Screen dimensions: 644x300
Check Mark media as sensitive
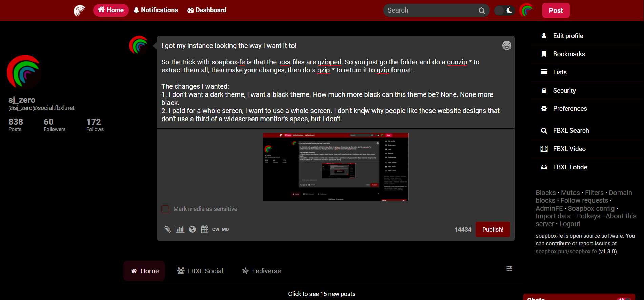[165, 209]
